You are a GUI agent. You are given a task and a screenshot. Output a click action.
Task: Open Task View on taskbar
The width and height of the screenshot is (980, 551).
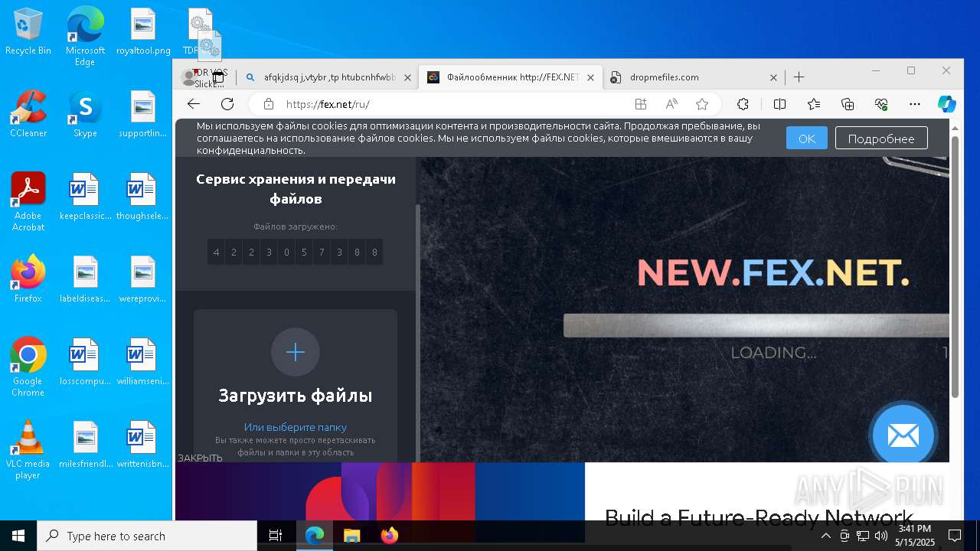click(x=276, y=536)
